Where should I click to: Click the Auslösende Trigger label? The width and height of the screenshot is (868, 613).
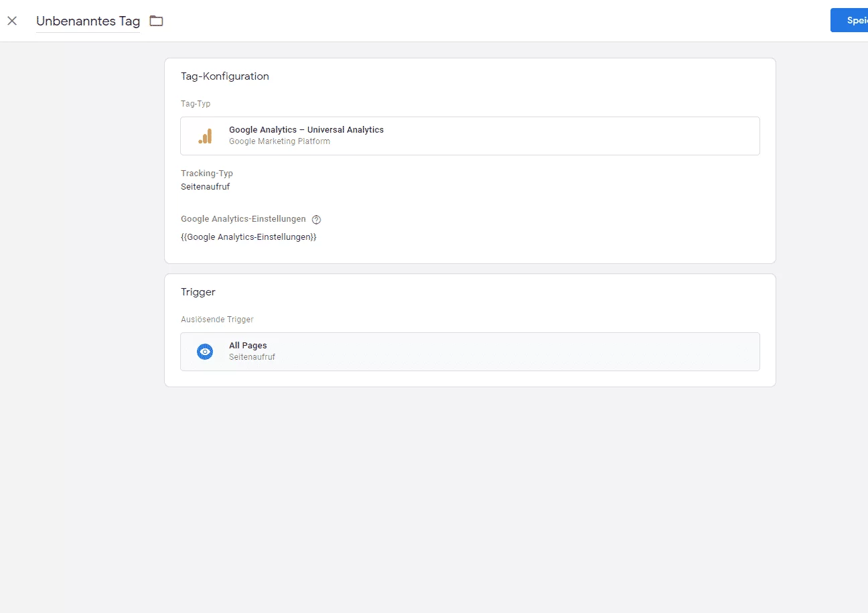click(217, 320)
